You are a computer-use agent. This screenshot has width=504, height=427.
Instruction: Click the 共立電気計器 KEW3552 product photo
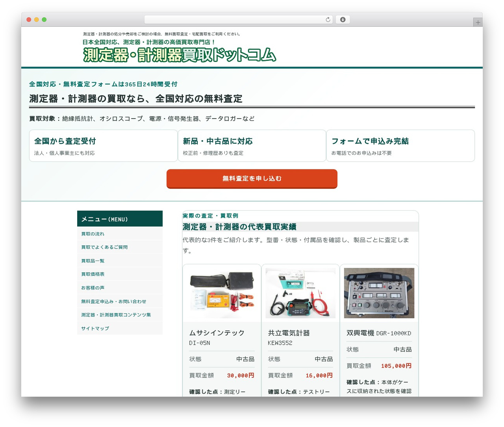pos(300,293)
